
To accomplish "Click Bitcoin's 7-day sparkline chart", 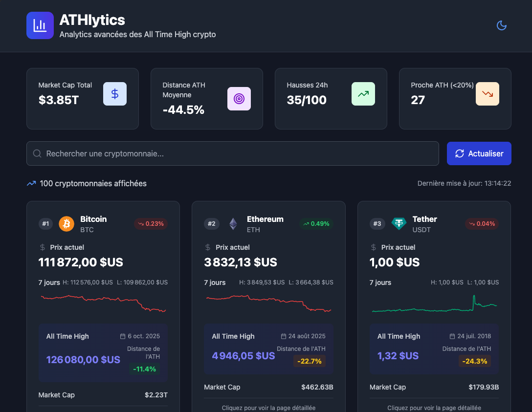I will [103, 303].
